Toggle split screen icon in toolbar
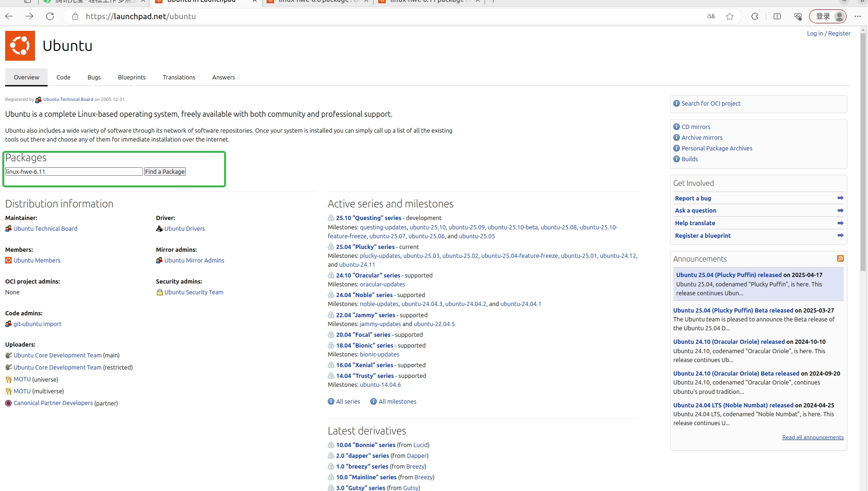The image size is (868, 491). pos(777,16)
